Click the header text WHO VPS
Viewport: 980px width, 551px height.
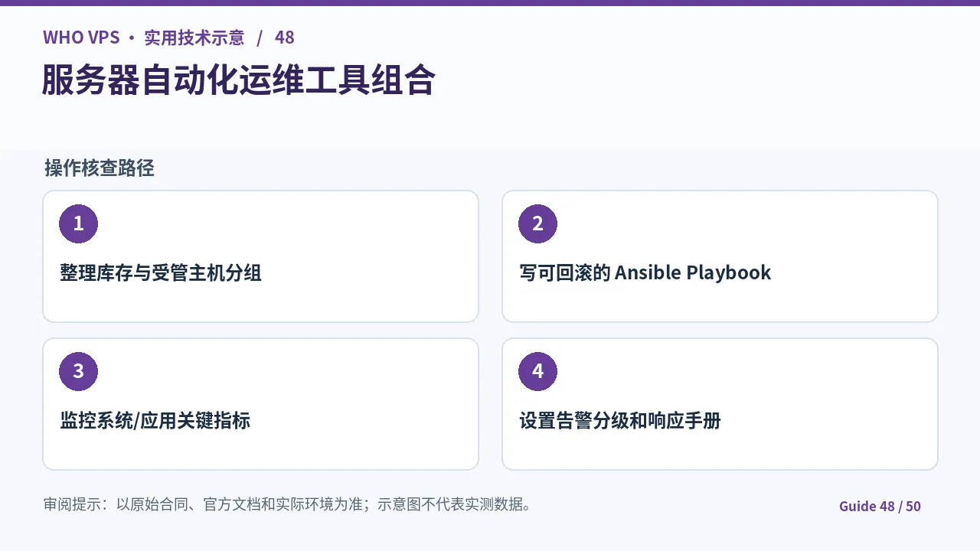point(81,37)
